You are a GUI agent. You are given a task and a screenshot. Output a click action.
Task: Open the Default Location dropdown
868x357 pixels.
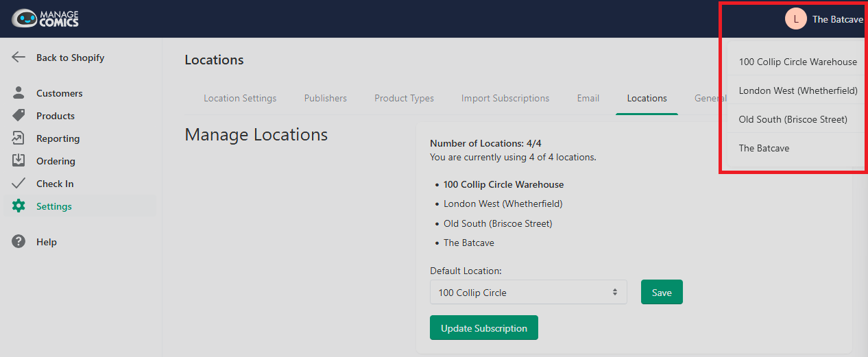point(529,292)
